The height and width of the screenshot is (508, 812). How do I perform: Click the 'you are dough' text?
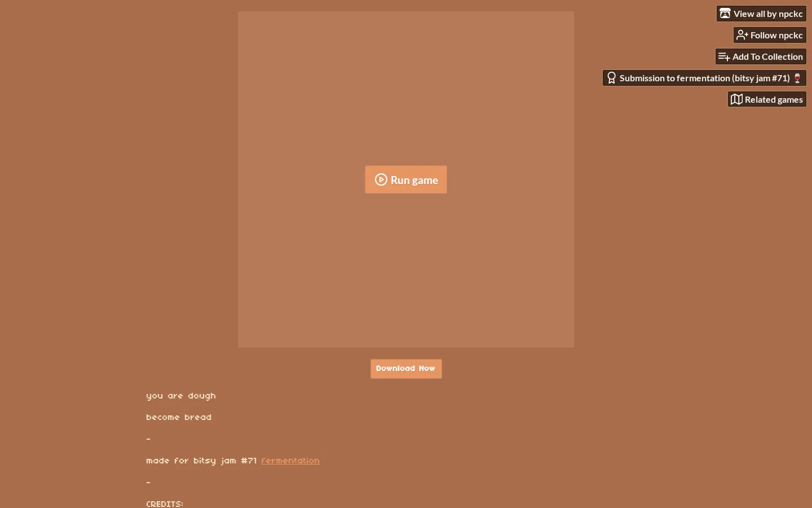[181, 396]
